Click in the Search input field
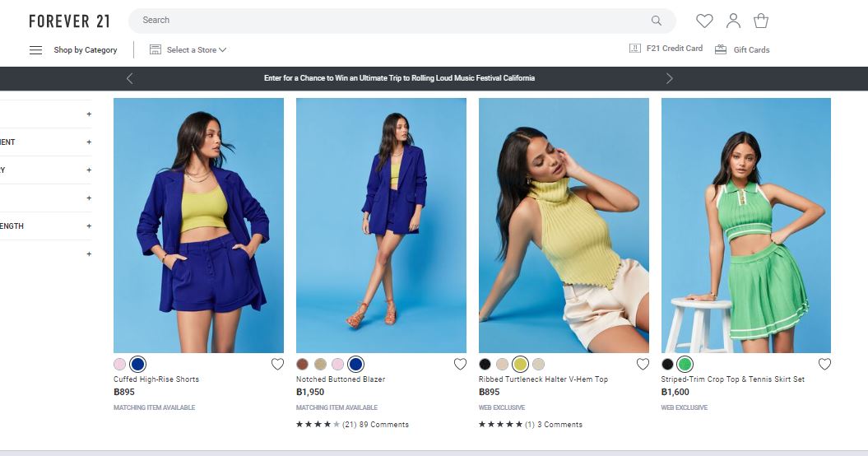 387,21
